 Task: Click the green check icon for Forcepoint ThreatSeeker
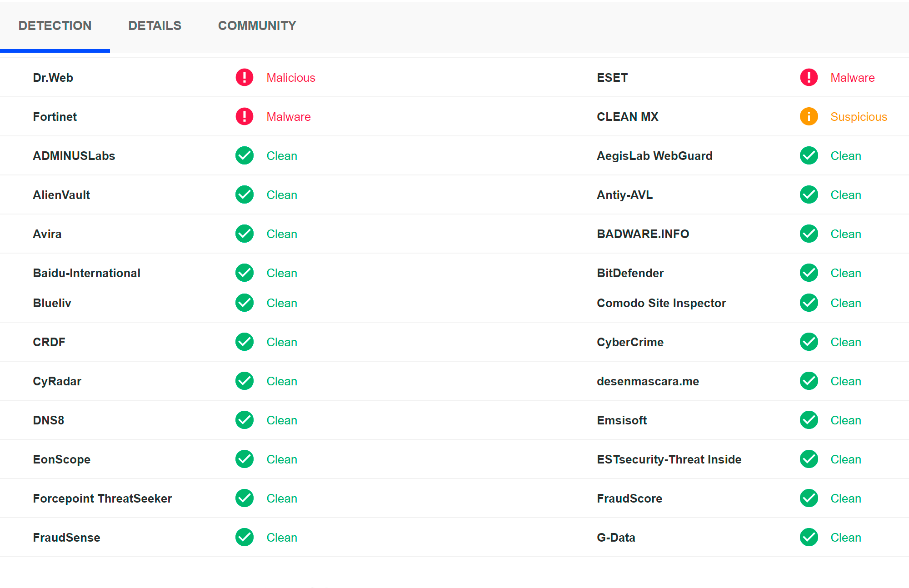245,498
